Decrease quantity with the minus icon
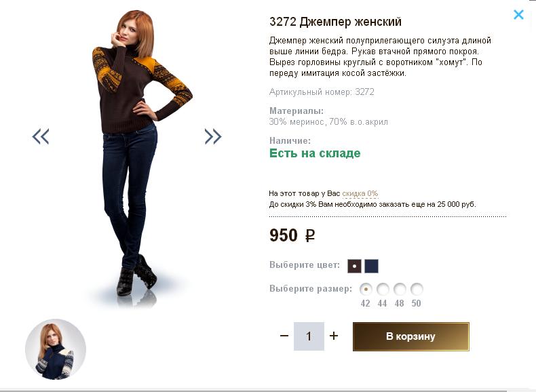 [284, 336]
